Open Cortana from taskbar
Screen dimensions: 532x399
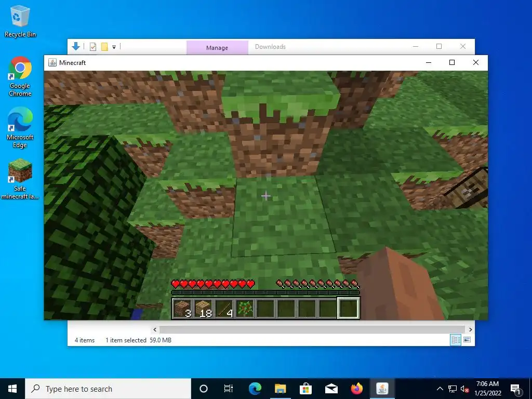[x=204, y=389]
